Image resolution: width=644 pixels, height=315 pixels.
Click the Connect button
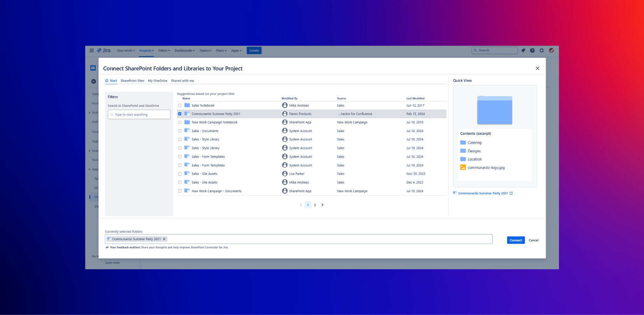pos(516,240)
